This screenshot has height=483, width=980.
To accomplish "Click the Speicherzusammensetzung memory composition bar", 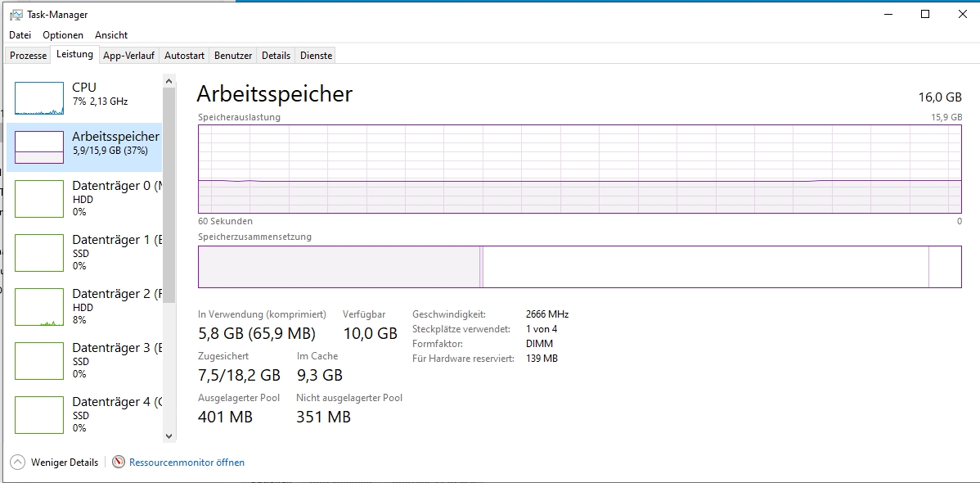I will pos(579,267).
